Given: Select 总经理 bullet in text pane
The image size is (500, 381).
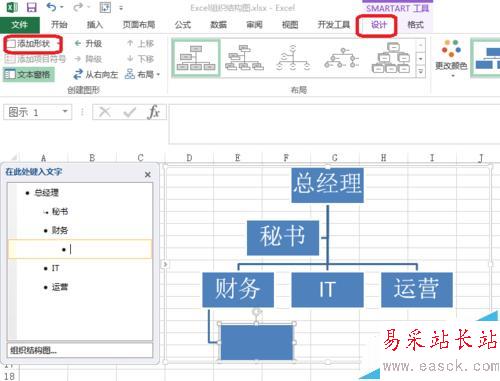Looking at the screenshot, I should tap(47, 193).
